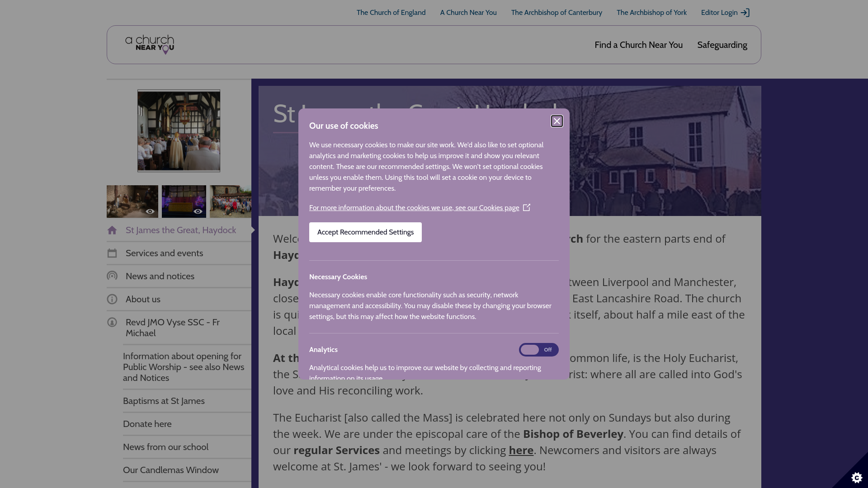The width and height of the screenshot is (868, 488).
Task: Click the 'Bishop of Beverley' bold text
Action: click(573, 434)
